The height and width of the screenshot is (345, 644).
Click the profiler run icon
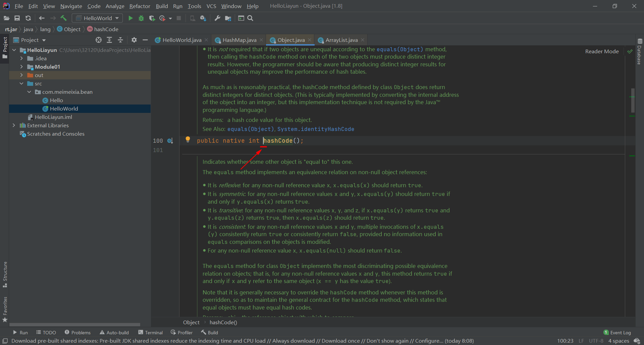pos(162,18)
